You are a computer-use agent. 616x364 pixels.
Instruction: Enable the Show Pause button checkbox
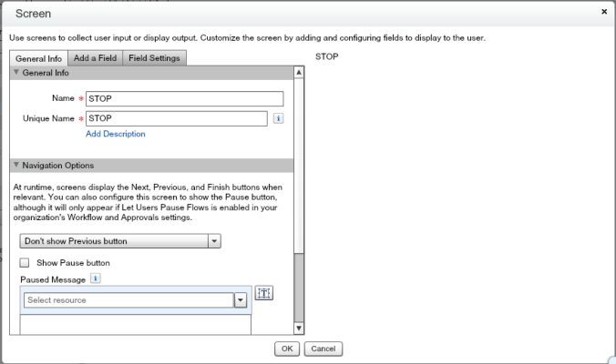point(25,262)
